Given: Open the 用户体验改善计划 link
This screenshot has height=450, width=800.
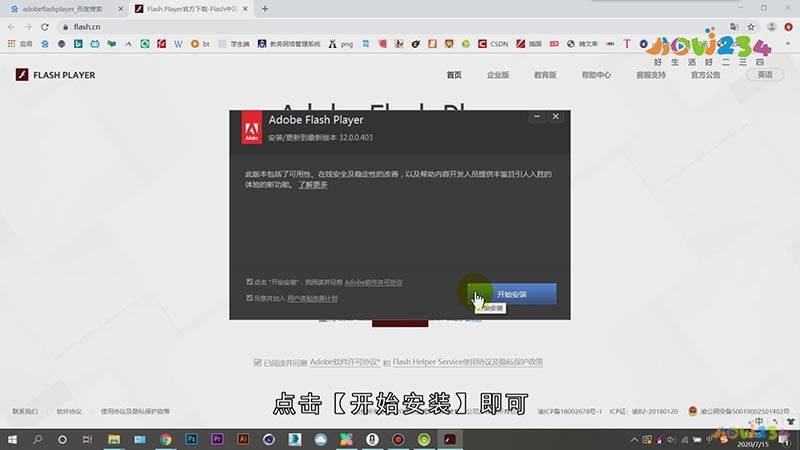Looking at the screenshot, I should click(312, 298).
